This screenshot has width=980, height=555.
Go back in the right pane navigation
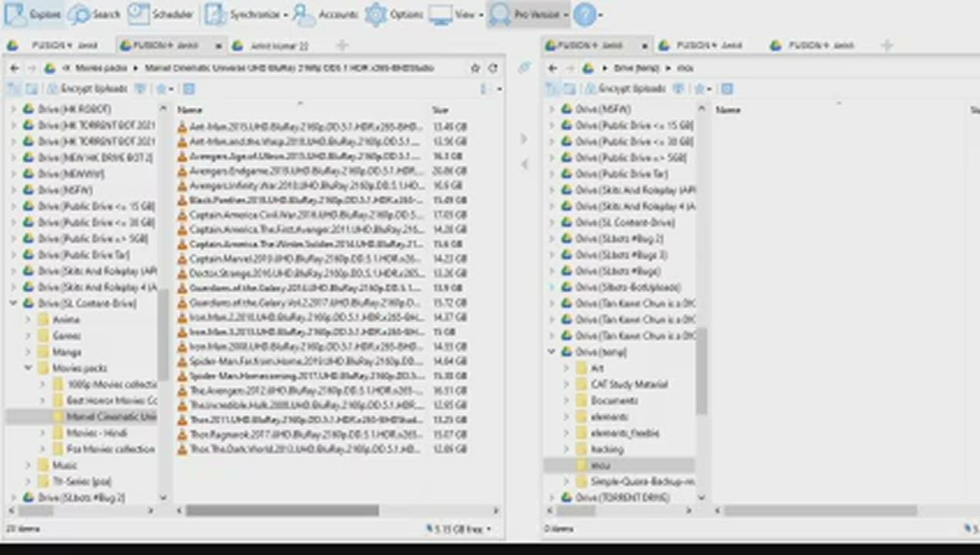(x=552, y=68)
